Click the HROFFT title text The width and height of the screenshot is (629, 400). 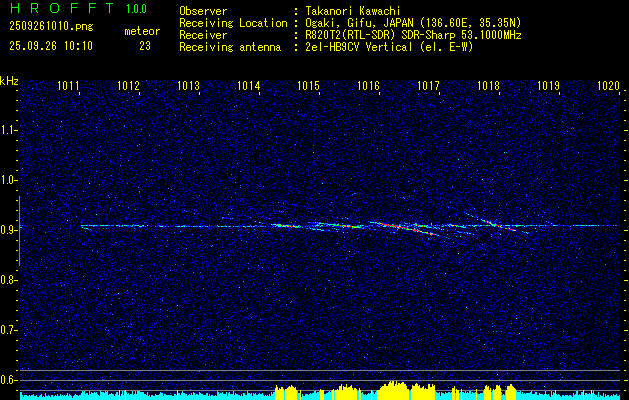tap(62, 8)
